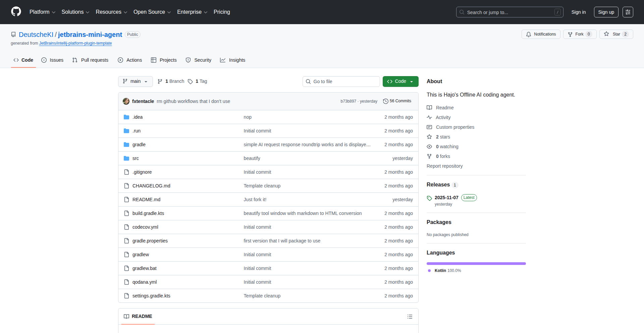Click the Notifications bell button
The height and width of the screenshot is (333, 644).
[x=541, y=34]
